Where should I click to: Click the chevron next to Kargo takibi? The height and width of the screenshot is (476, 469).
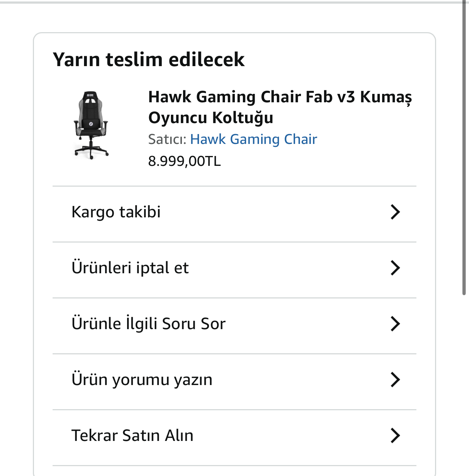coord(395,212)
